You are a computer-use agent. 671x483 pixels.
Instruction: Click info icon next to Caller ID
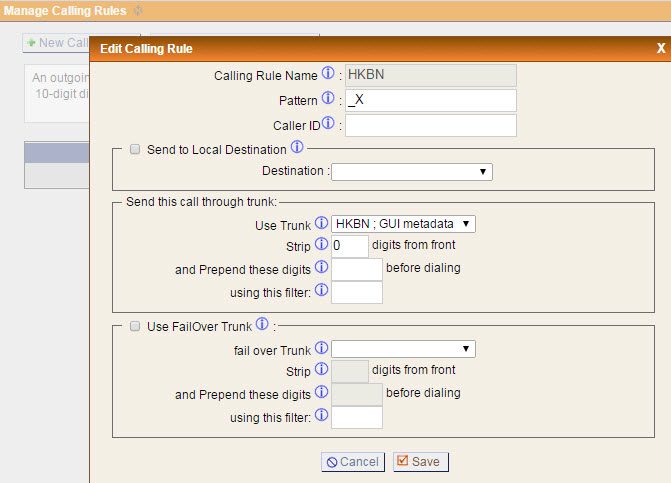pyautogui.click(x=328, y=123)
